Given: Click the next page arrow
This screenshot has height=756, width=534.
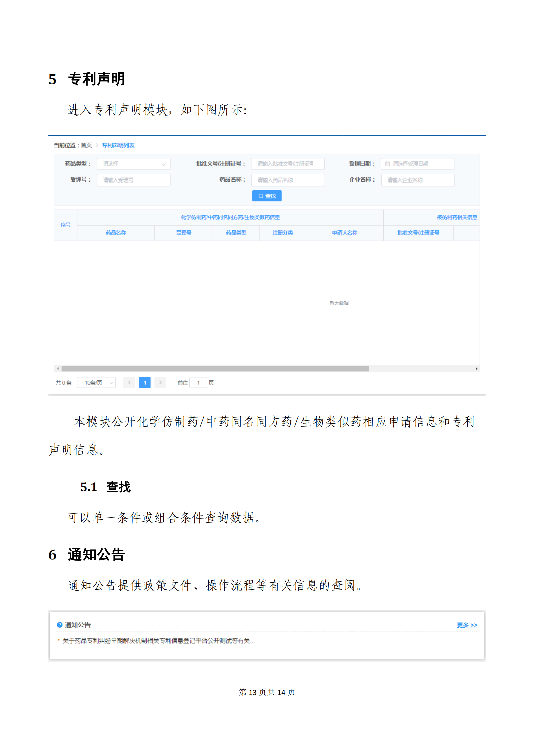Looking at the screenshot, I should pos(160,383).
